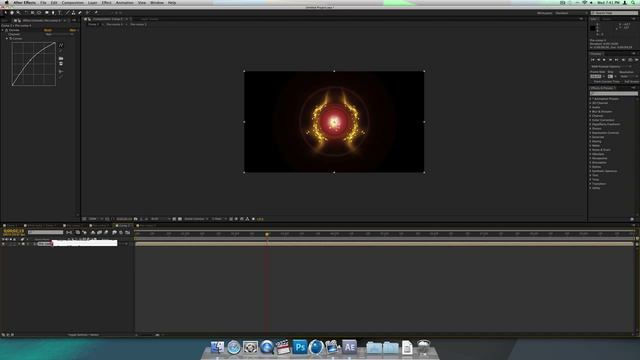Expand the Curves property triangle
The height and width of the screenshot is (360, 640).
tap(7, 38)
